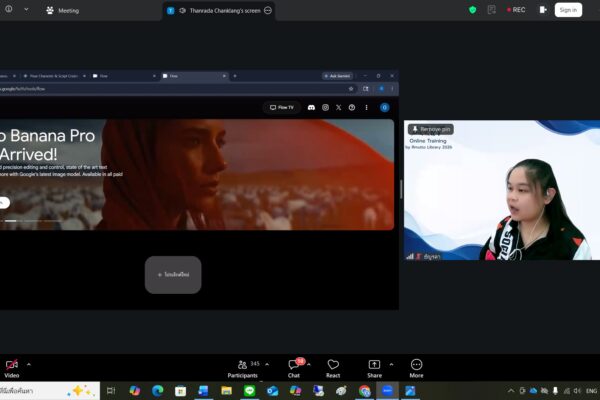Click the Sign in button
This screenshot has height=400, width=600.
coord(568,10)
